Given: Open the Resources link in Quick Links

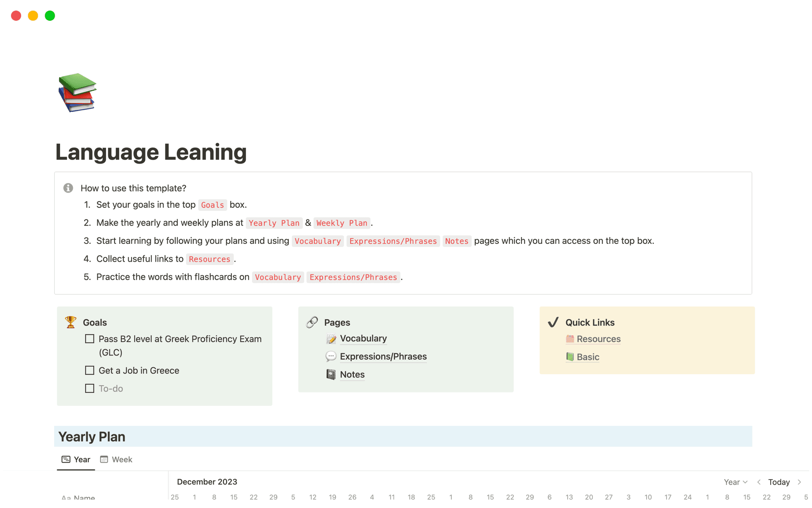Looking at the screenshot, I should click(598, 339).
